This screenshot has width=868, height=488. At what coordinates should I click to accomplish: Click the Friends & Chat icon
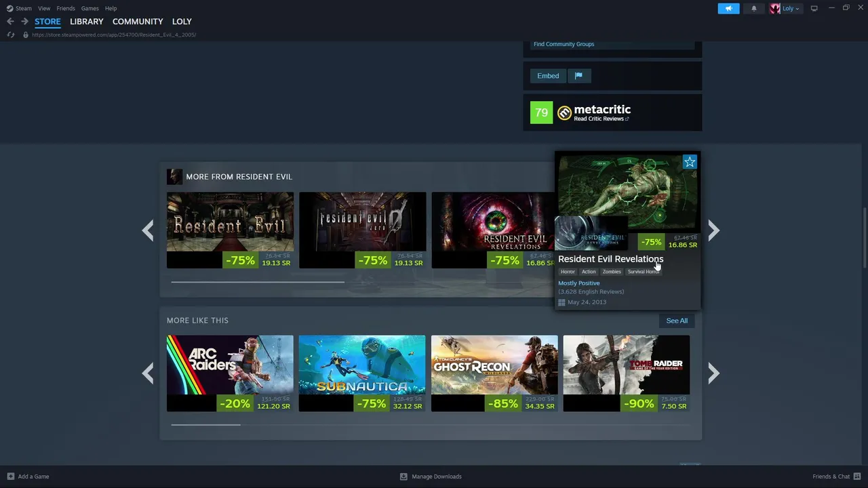tap(857, 476)
